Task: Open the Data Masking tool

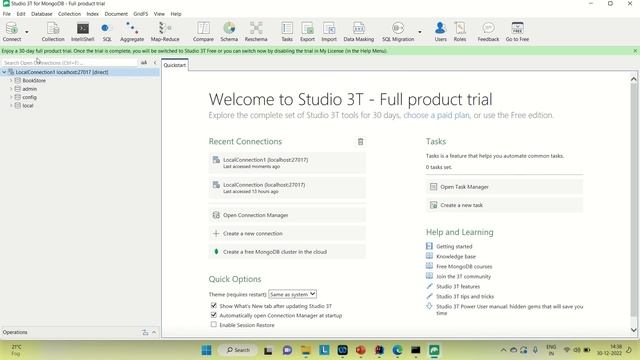Action: pyautogui.click(x=358, y=31)
